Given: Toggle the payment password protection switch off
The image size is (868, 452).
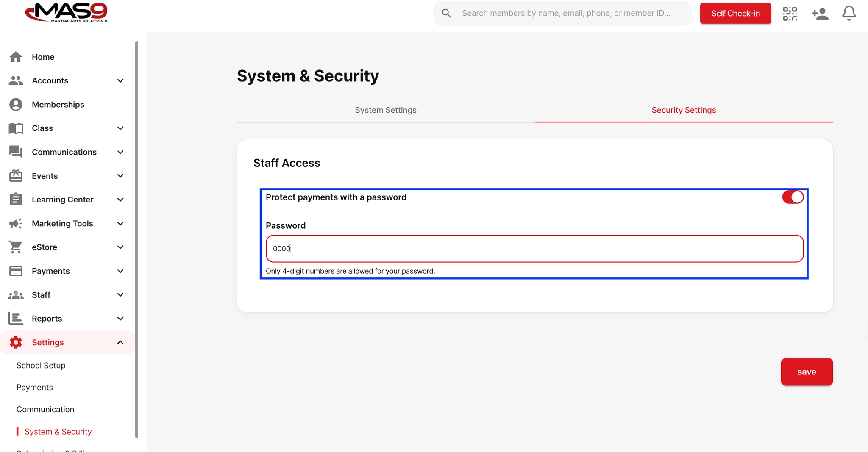Looking at the screenshot, I should tap(792, 197).
